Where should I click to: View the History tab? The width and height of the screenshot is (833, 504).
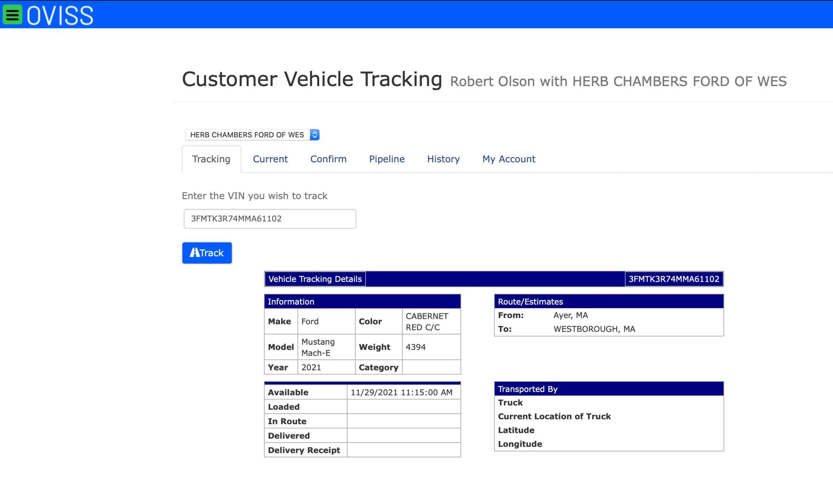point(444,159)
